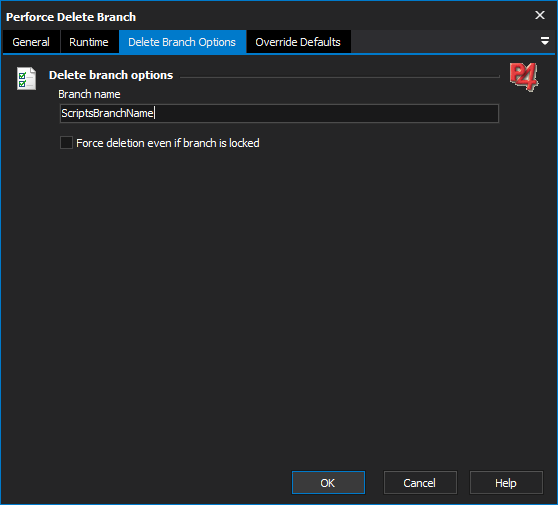Viewport: 558px width, 505px height.
Task: Switch to the General tab
Action: coord(31,42)
